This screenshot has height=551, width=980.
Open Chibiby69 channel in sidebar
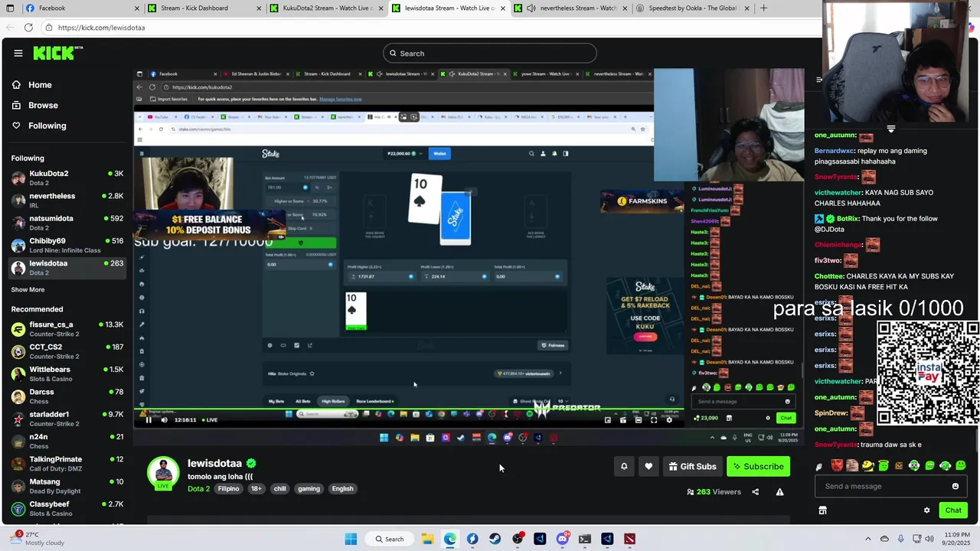pos(67,246)
